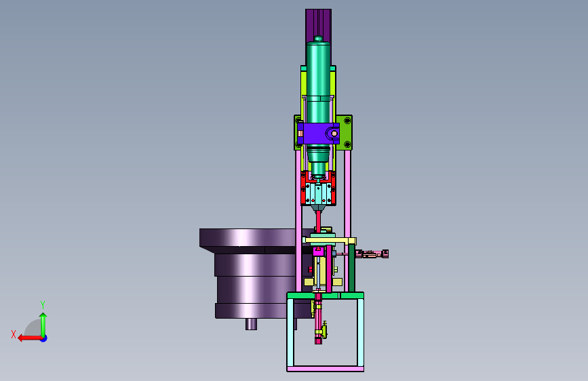Click the blue clamp block on cylinder
The width and height of the screenshot is (588, 381).
(319, 134)
